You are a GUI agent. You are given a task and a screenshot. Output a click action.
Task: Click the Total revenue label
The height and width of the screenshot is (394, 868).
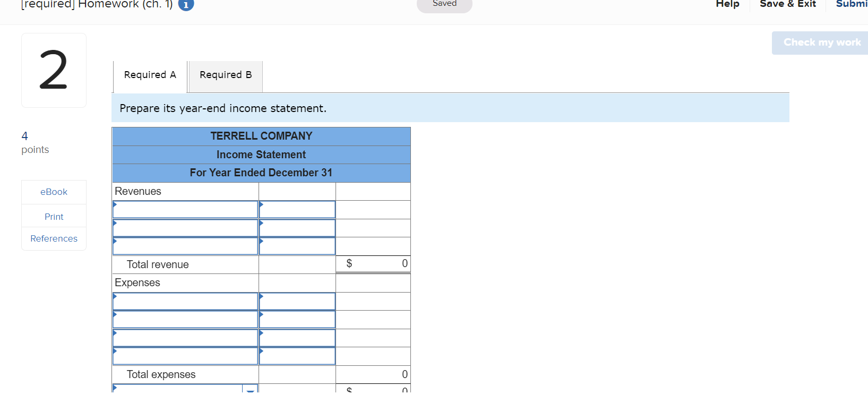[x=158, y=264]
